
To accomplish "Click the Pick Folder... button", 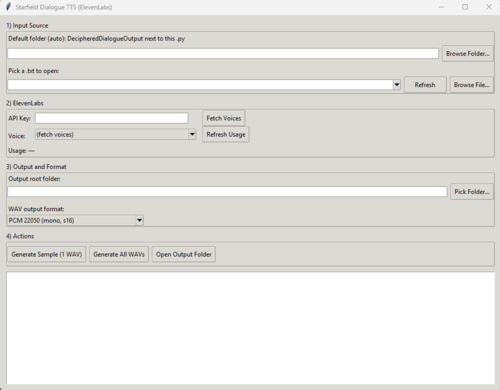I will pyautogui.click(x=472, y=192).
